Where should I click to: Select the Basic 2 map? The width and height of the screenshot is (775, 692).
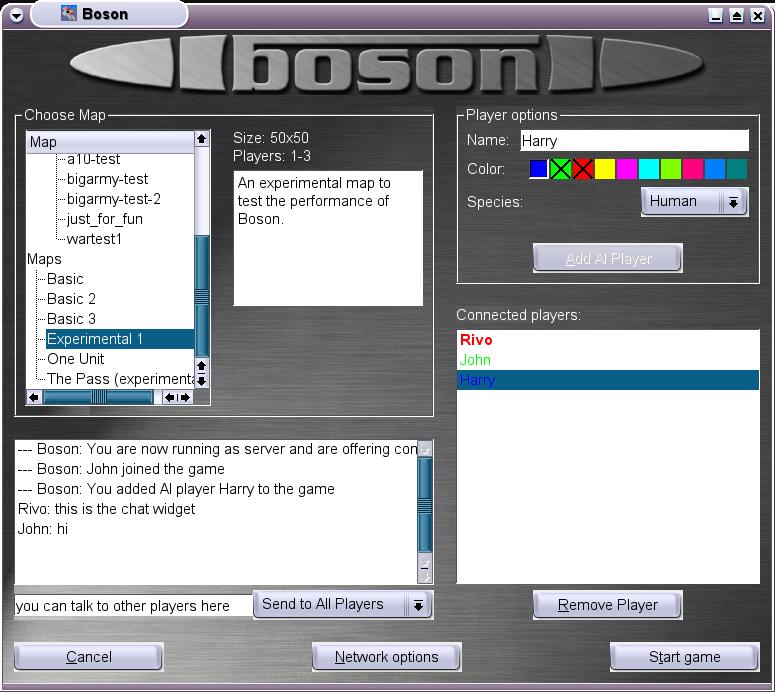(x=71, y=299)
